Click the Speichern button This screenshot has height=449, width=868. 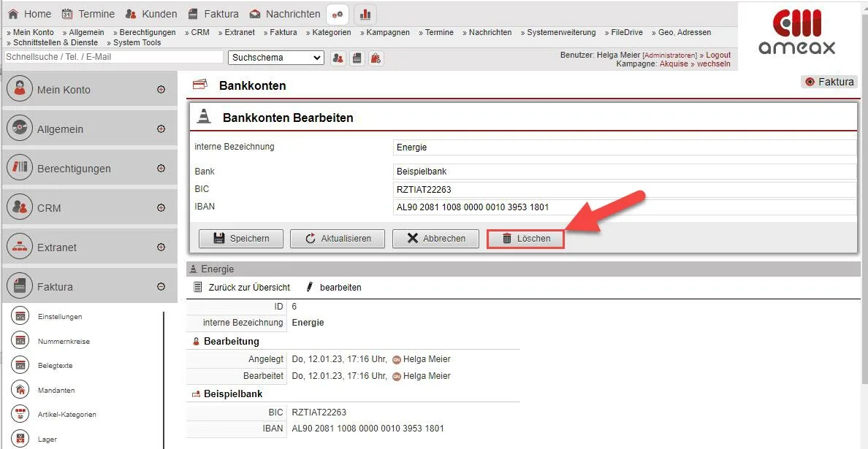click(x=241, y=239)
